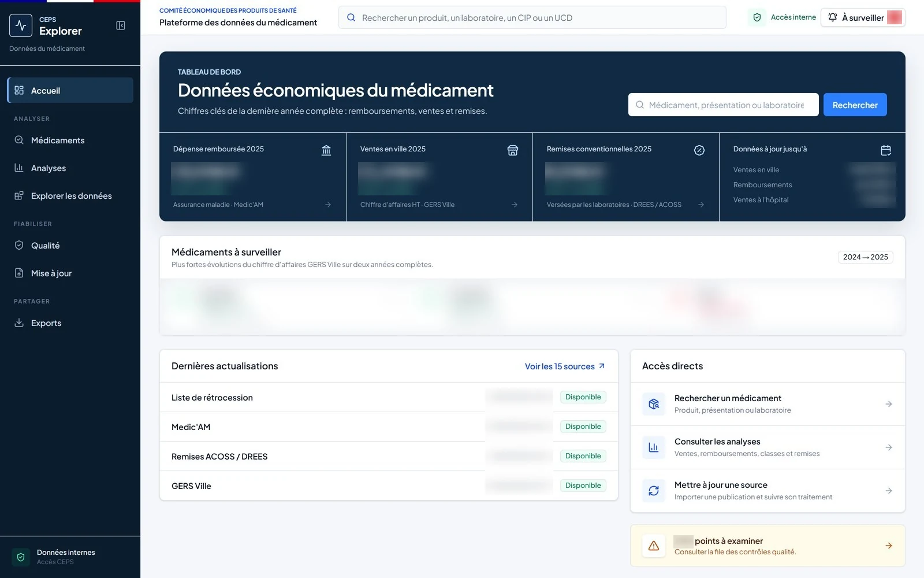The height and width of the screenshot is (578, 924).
Task: Select the GERS Ville update row
Action: tap(389, 486)
